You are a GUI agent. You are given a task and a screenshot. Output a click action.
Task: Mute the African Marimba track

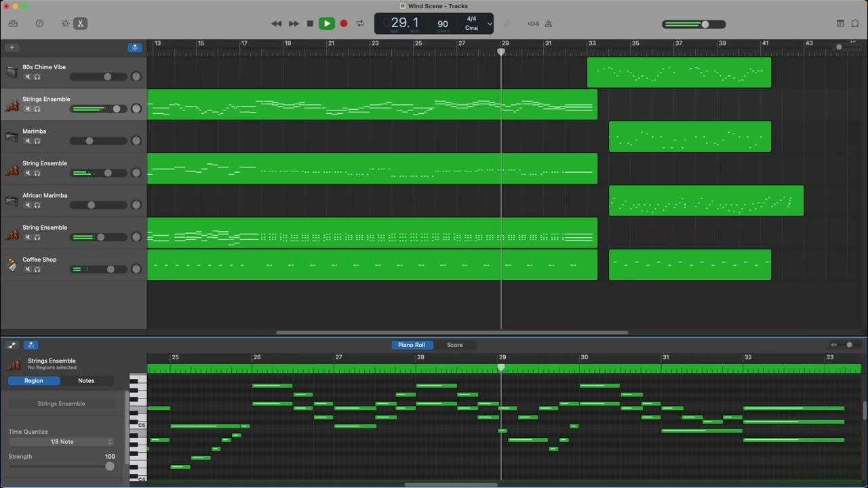tap(28, 205)
